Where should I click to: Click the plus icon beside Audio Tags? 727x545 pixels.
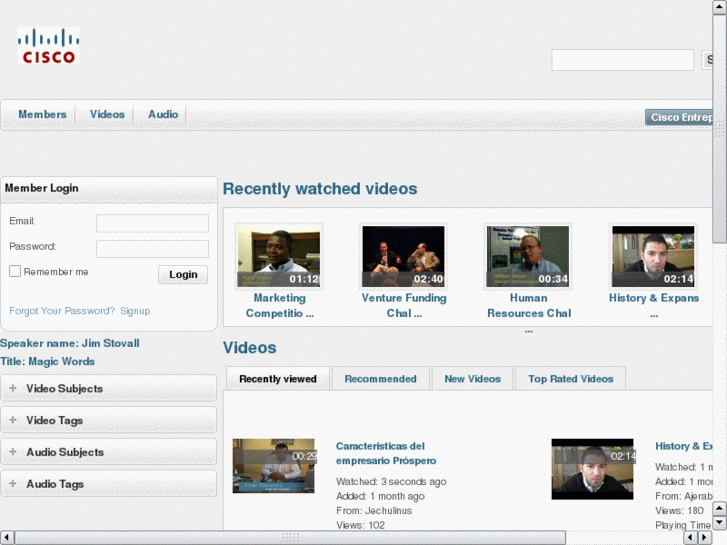[x=13, y=484]
